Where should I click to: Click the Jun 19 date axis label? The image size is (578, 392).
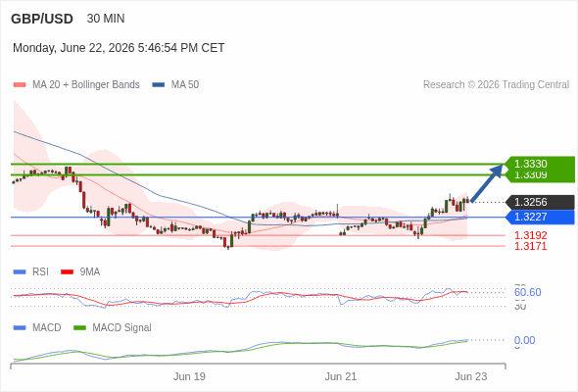coord(189,376)
